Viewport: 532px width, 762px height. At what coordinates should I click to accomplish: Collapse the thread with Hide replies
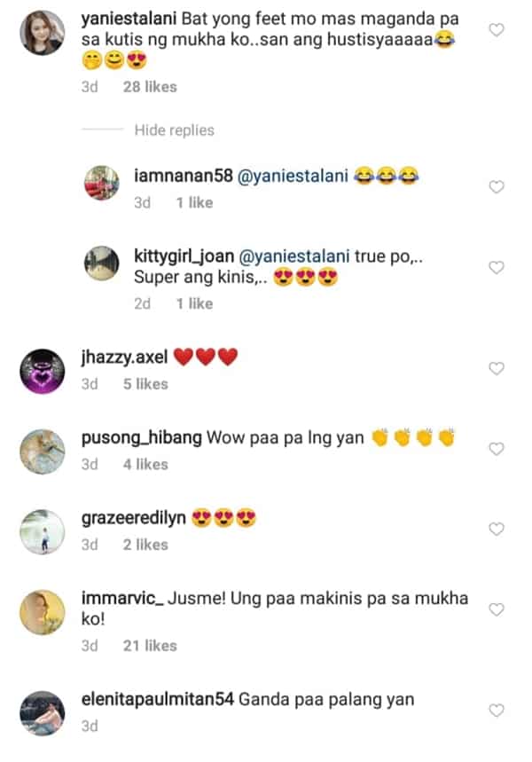coord(174,130)
